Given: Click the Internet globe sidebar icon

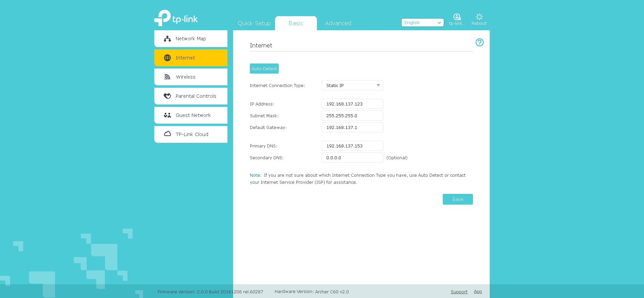Looking at the screenshot, I should point(167,58).
